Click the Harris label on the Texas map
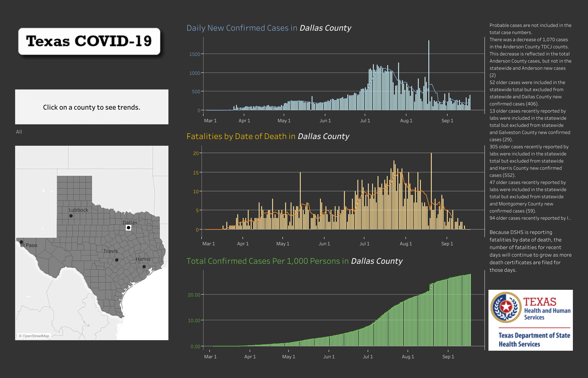This screenshot has width=588, height=378. coord(143,259)
